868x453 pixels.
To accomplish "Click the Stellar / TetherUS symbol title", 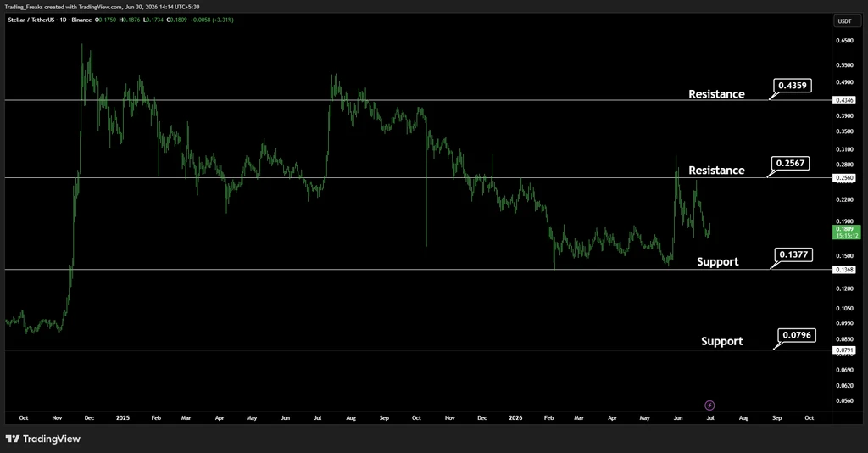I will (31, 20).
